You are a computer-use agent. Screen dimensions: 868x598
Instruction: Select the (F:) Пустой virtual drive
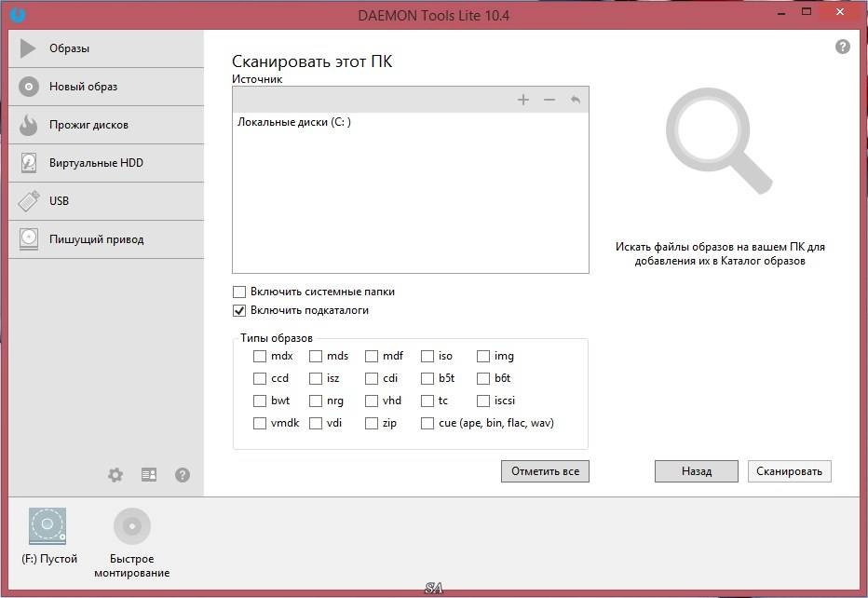pos(47,526)
